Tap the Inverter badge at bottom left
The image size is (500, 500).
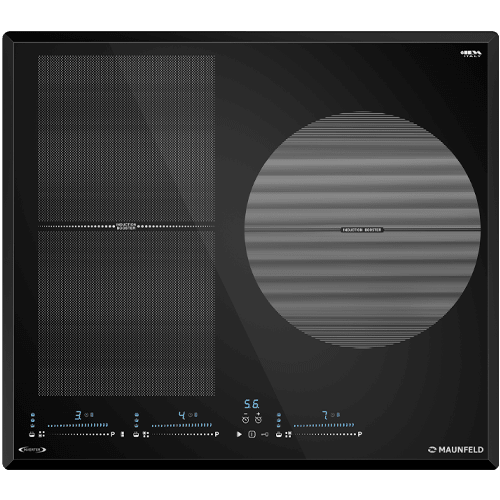pos(32,449)
